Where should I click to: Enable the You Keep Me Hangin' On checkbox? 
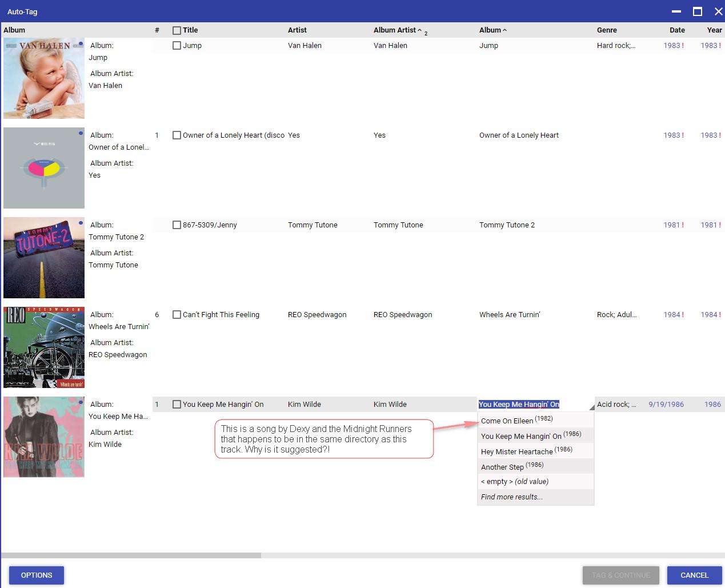[177, 405]
